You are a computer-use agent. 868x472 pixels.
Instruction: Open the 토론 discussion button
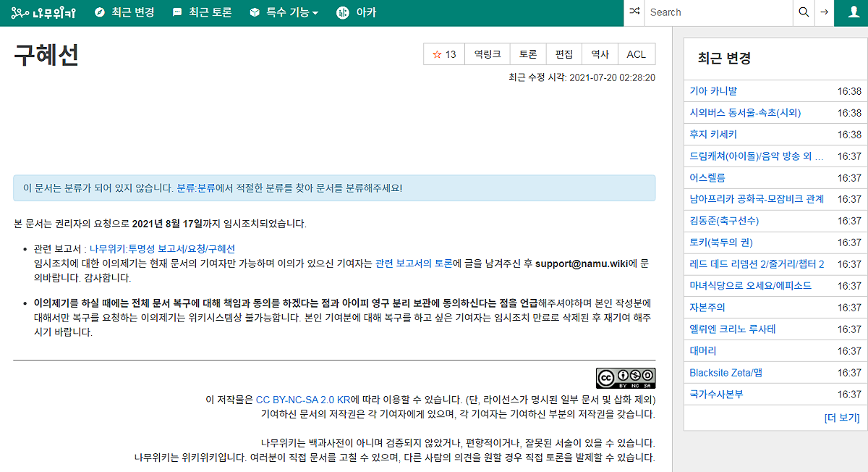click(528, 54)
